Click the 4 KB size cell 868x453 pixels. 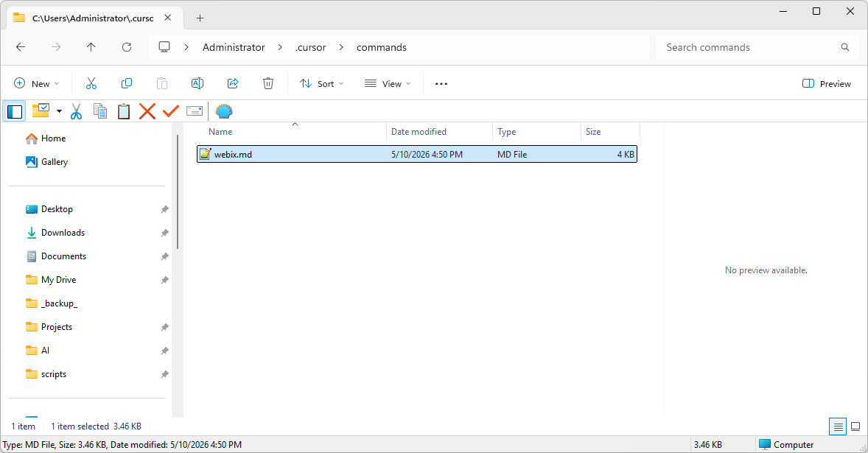tap(626, 155)
